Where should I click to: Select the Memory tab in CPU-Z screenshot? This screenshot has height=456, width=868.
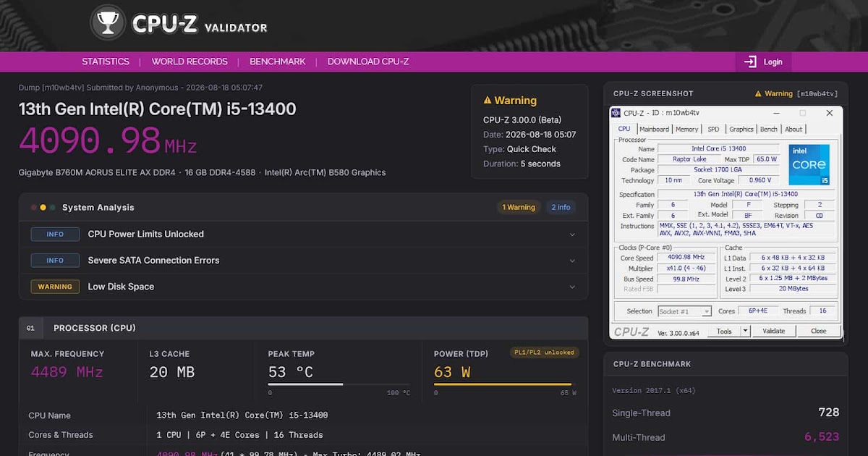[x=686, y=129]
